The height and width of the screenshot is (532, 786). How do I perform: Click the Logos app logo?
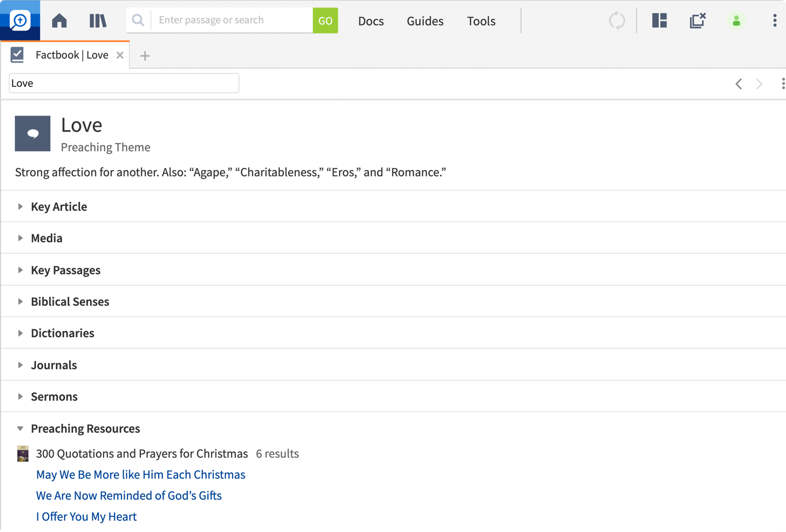click(x=20, y=21)
